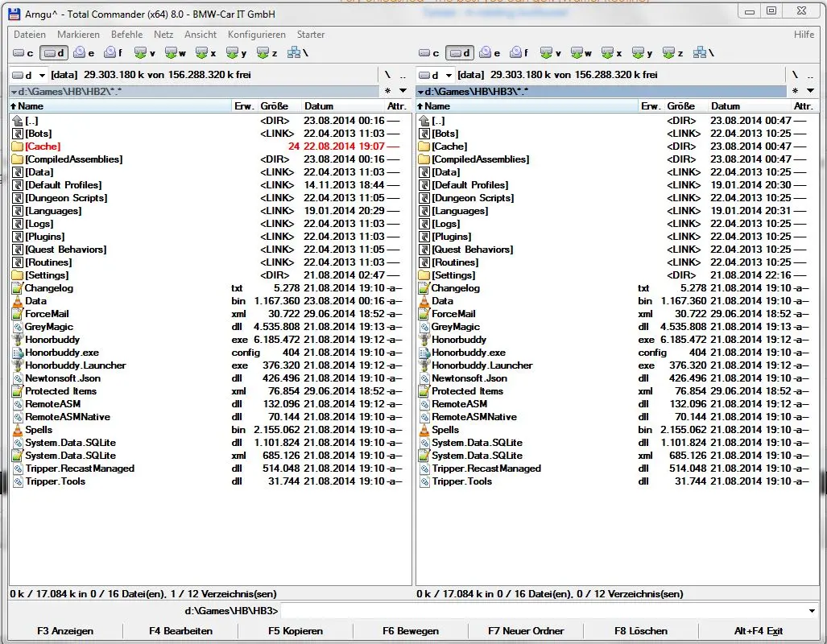Select Cache folder icon in left panel

click(x=18, y=146)
